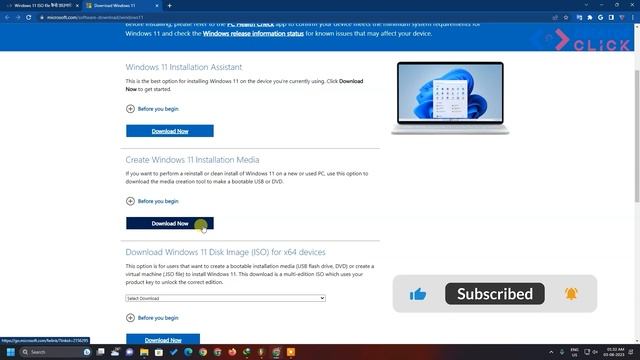Open the tab search chevron in the title bar

[586, 5]
